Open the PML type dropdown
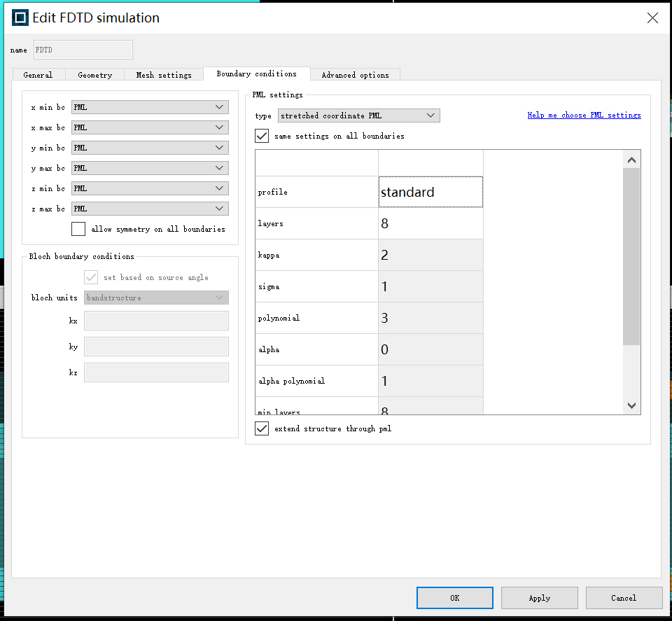This screenshot has width=672, height=621. tap(358, 116)
